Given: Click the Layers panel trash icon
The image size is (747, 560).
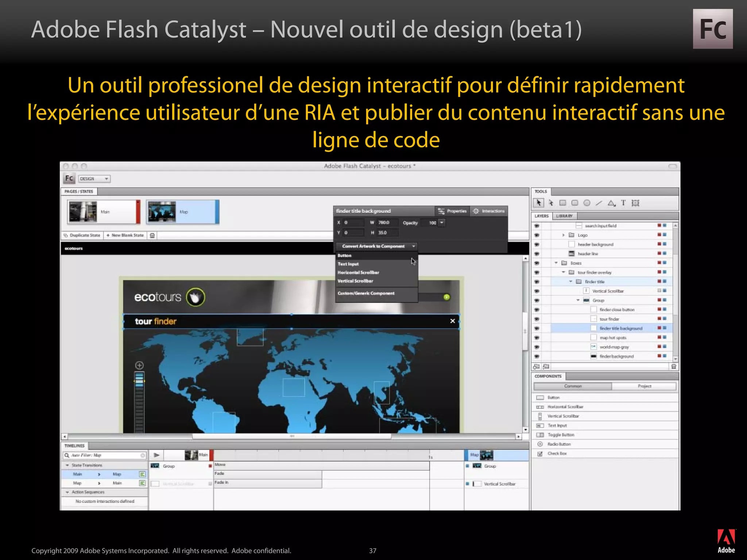Looking at the screenshot, I should (x=674, y=366).
